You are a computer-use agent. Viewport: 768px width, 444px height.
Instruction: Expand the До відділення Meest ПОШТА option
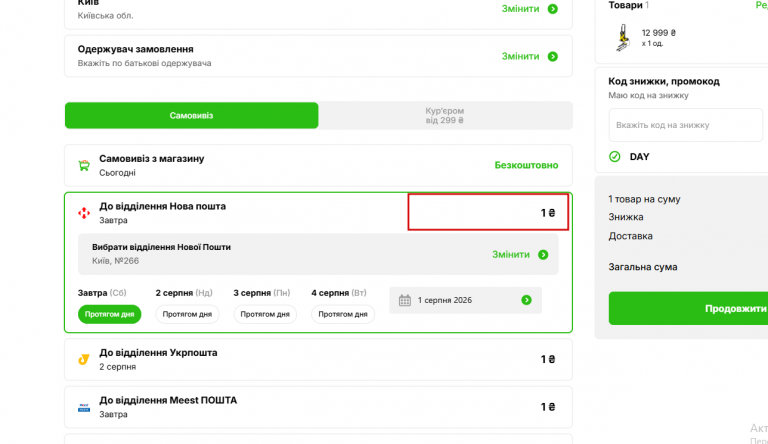click(x=318, y=407)
